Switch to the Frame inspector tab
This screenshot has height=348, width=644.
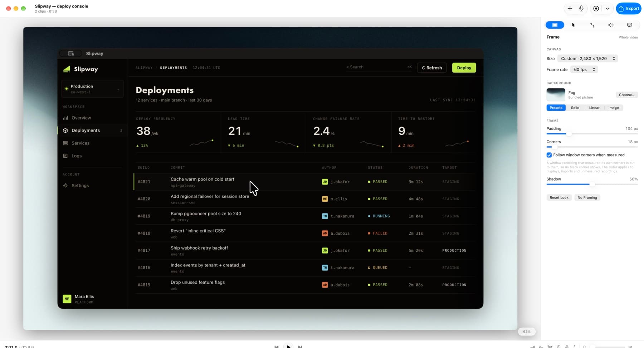(555, 25)
